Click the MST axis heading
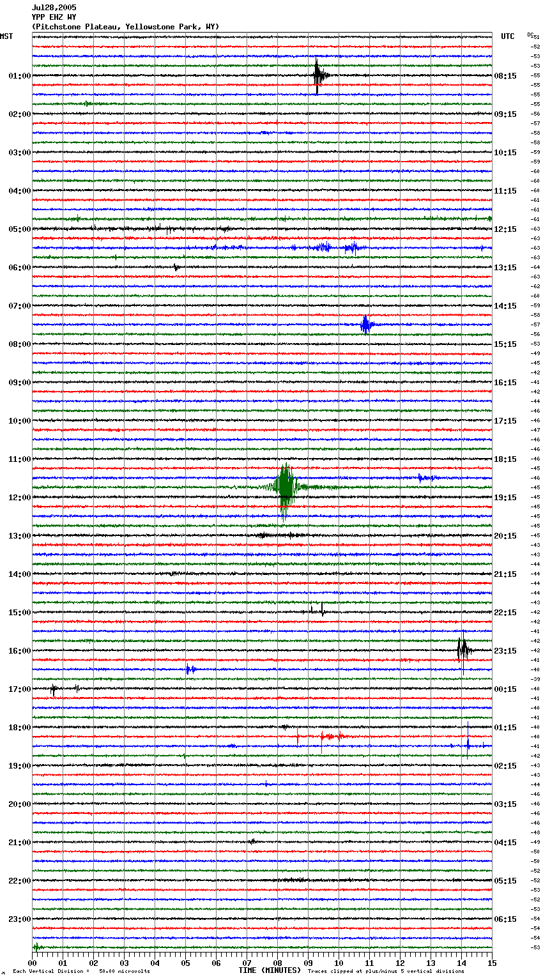 6,36
